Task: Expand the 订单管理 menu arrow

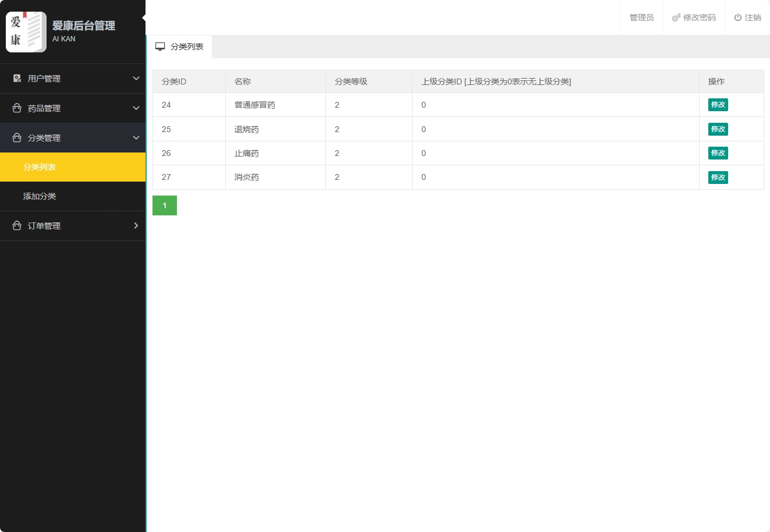Action: coord(136,226)
